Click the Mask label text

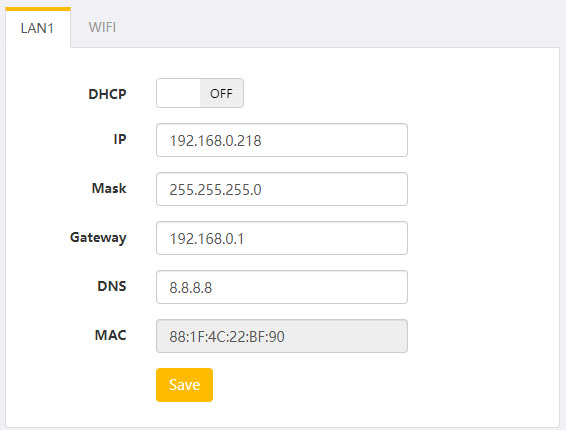point(109,188)
